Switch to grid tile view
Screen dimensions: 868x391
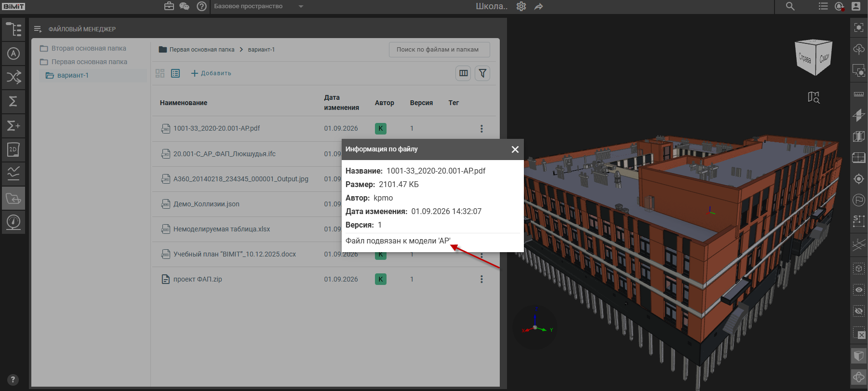160,73
